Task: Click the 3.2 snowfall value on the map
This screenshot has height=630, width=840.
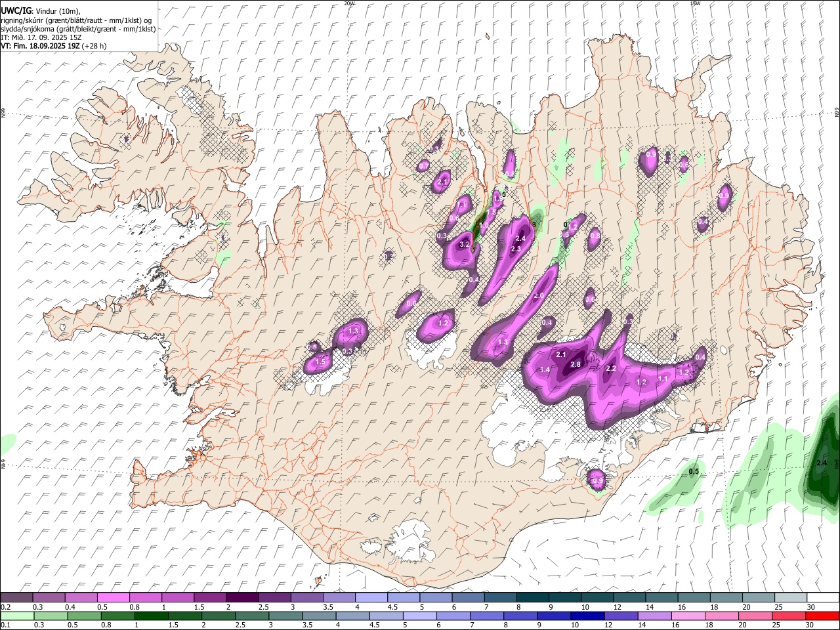Action: pyautogui.click(x=465, y=244)
